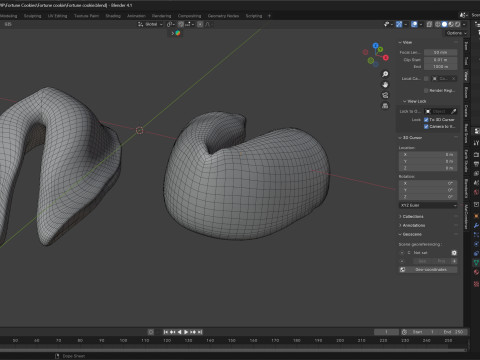Open the orange Object properties tab
The height and width of the screenshot is (360, 480).
point(476,216)
